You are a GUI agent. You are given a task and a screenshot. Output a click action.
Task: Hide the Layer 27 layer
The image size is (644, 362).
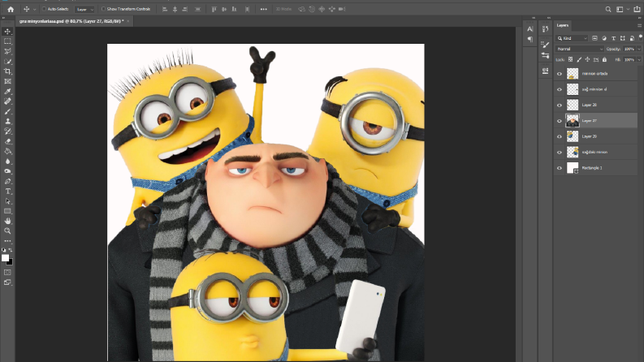point(559,121)
